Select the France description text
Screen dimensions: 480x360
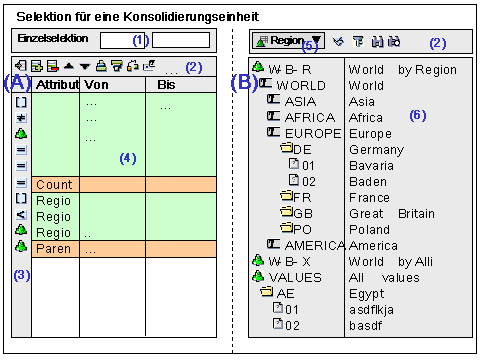coord(369,198)
